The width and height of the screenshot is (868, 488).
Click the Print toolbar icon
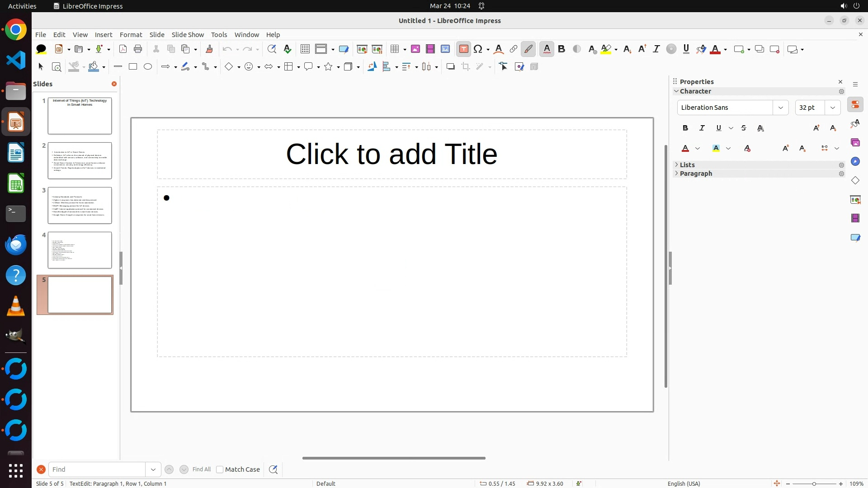(138, 49)
